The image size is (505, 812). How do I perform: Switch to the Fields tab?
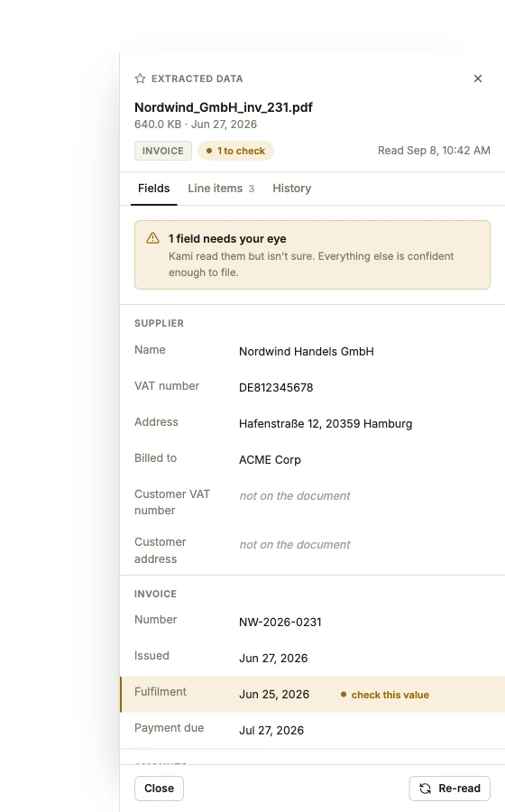coord(153,189)
